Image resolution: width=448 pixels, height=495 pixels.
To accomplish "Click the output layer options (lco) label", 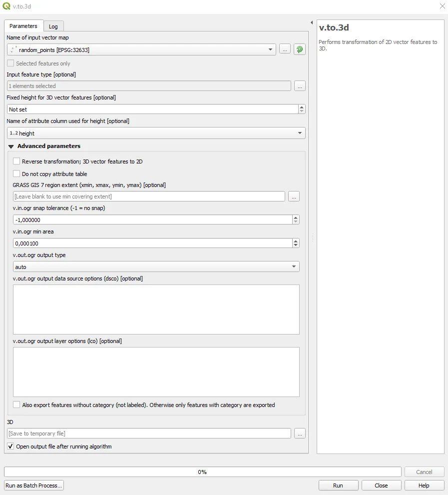I will tap(67, 341).
